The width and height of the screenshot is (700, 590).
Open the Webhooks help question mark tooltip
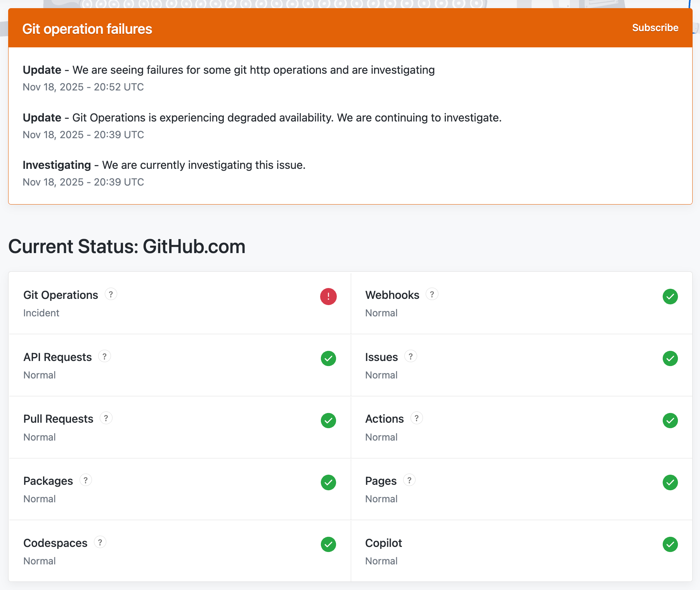coord(432,295)
